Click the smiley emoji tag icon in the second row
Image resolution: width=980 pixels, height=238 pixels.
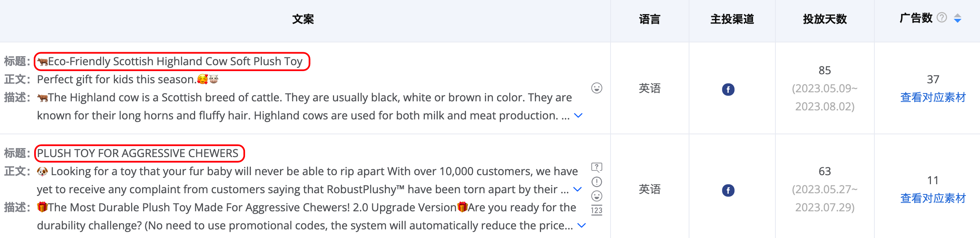tap(597, 196)
